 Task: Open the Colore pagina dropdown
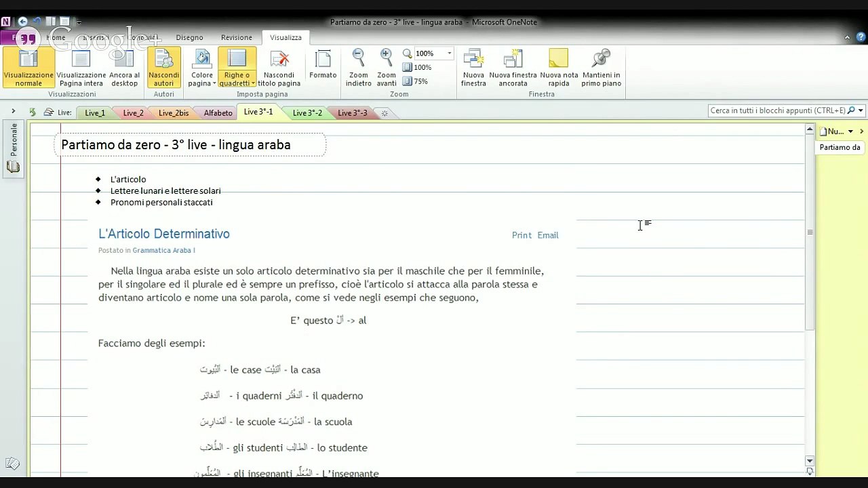point(202,68)
